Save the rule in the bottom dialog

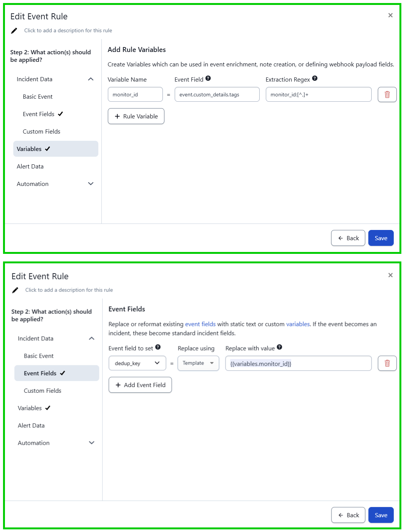click(381, 515)
